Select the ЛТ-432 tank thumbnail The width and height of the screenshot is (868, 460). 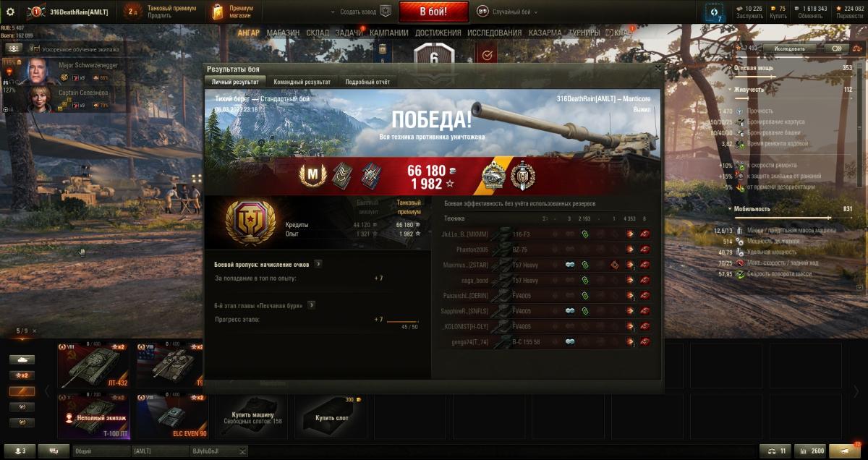[93, 365]
